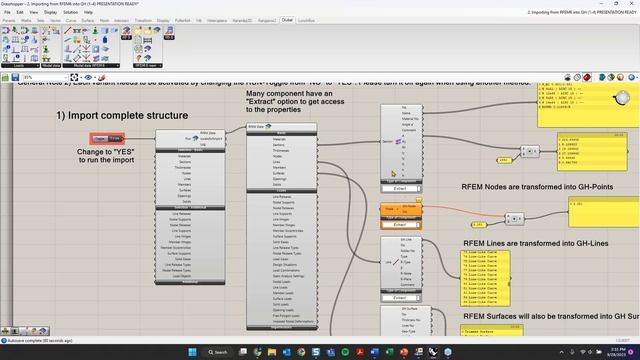Open the arrow beside the eye icon

point(95,77)
